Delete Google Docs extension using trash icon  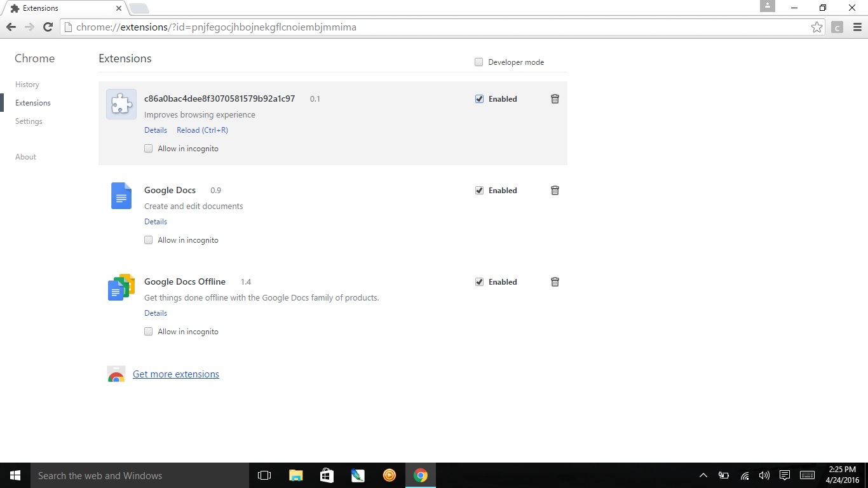[555, 191]
